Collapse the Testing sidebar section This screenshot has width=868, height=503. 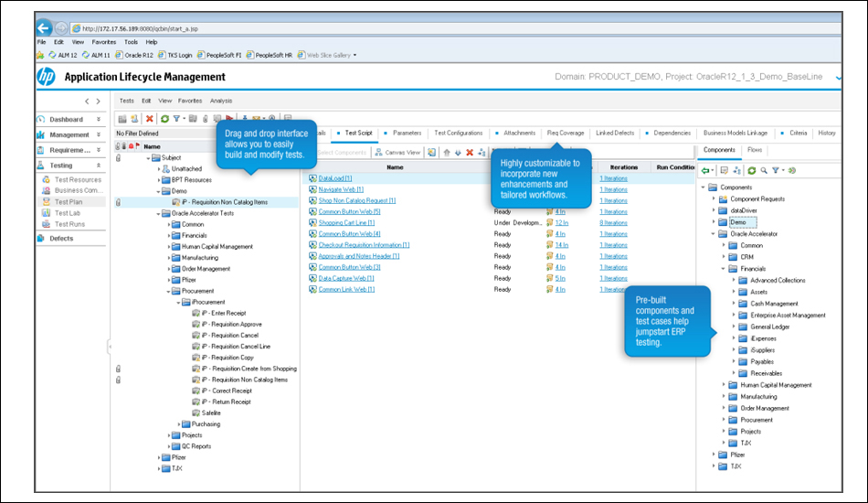click(99, 166)
